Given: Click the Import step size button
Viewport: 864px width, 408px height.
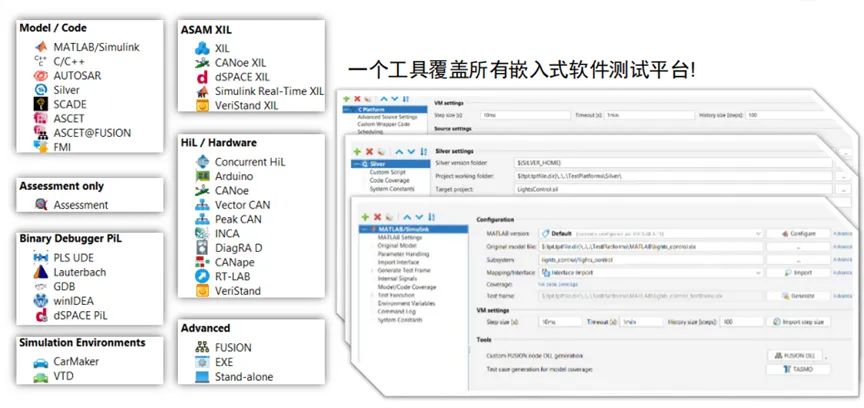Looking at the screenshot, I should tap(798, 321).
